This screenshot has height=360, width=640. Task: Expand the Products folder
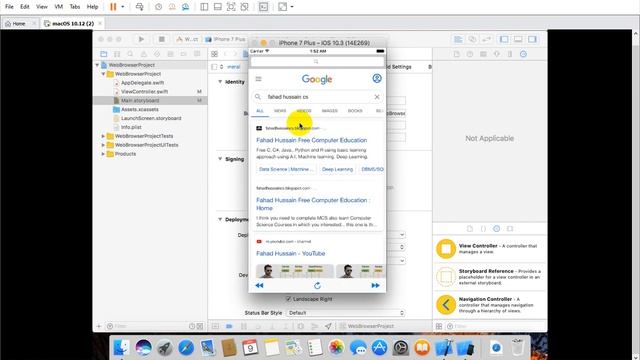pos(103,154)
